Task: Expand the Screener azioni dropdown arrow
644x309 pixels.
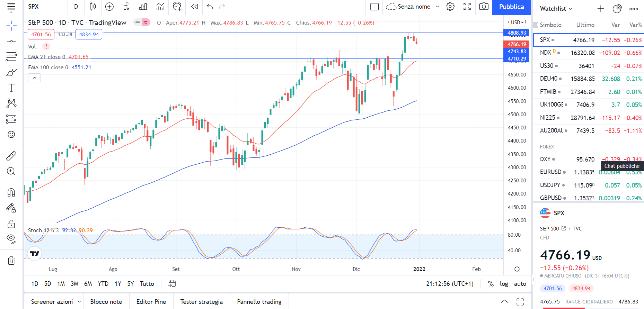Action: pyautogui.click(x=79, y=302)
